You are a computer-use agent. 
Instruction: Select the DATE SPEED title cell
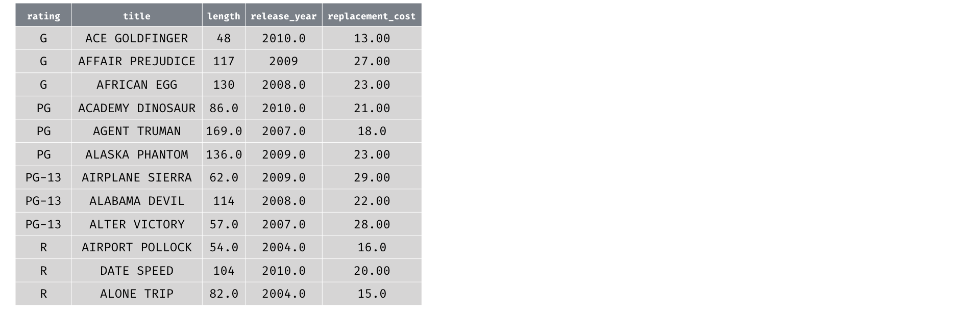tap(137, 271)
